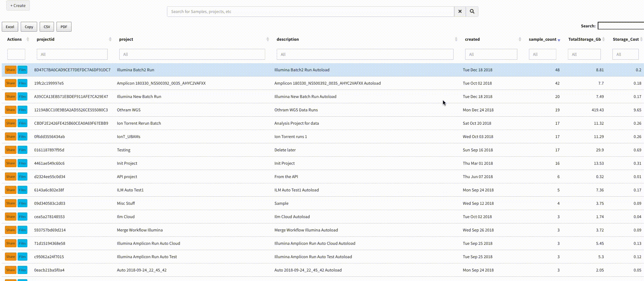Screen dimensions: 644x281
Task: Filter field under description column
Action: point(365,54)
